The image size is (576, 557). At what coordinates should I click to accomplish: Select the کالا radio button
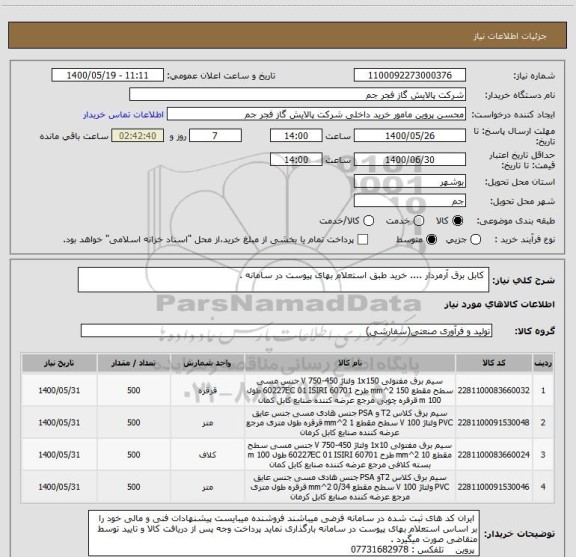click(x=458, y=221)
